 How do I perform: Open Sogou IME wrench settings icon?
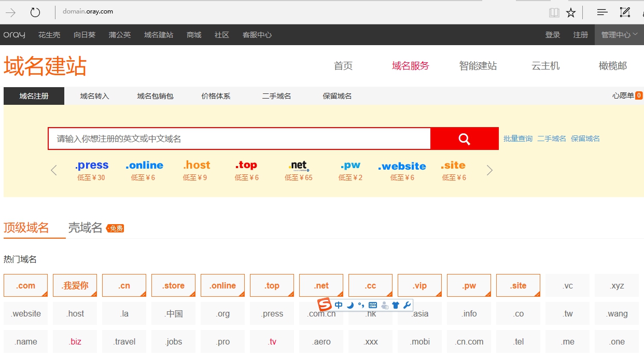407,305
